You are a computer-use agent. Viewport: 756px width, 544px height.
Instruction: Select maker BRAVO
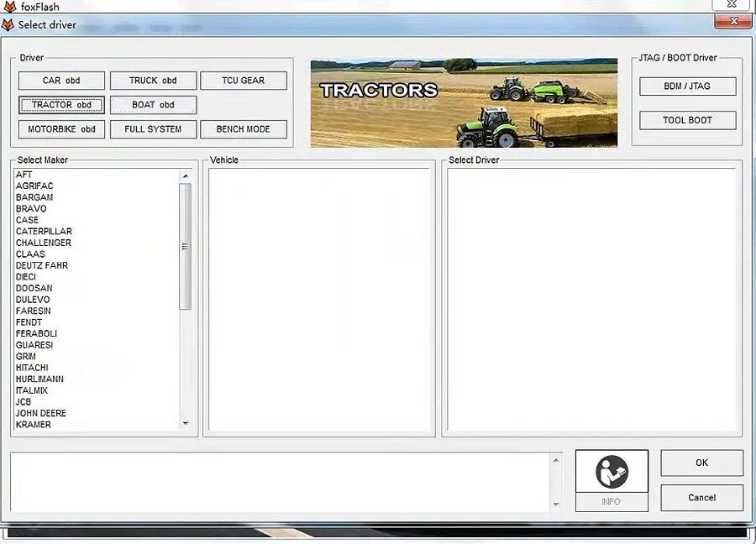point(31,209)
